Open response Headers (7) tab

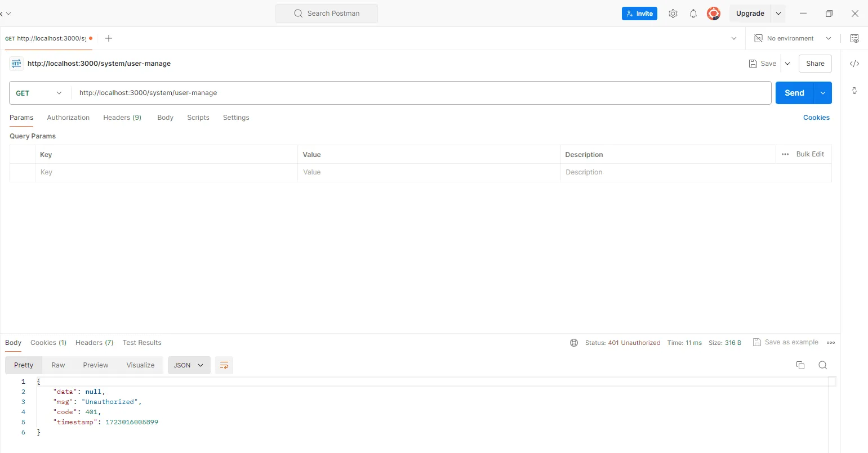95,343
